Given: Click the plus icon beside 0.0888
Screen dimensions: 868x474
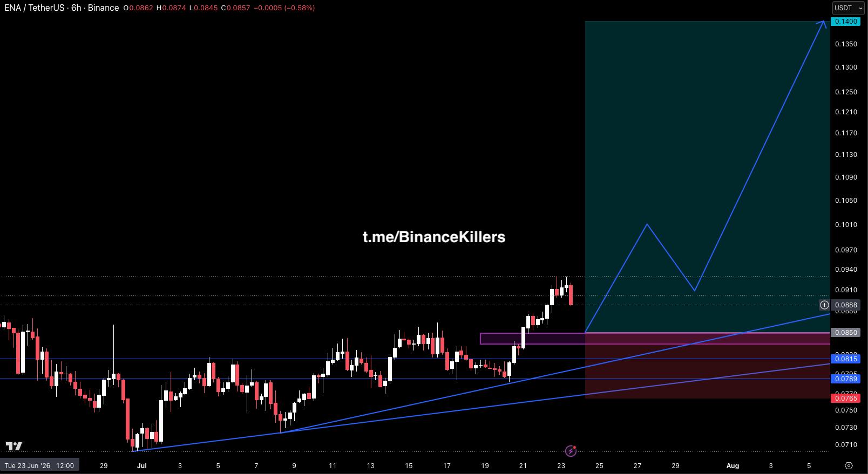Looking at the screenshot, I should [824, 305].
